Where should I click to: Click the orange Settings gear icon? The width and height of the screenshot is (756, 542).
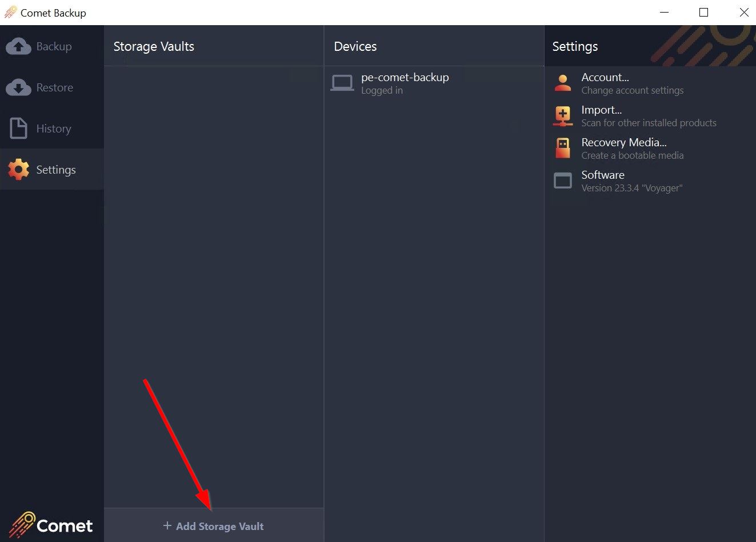coord(18,170)
